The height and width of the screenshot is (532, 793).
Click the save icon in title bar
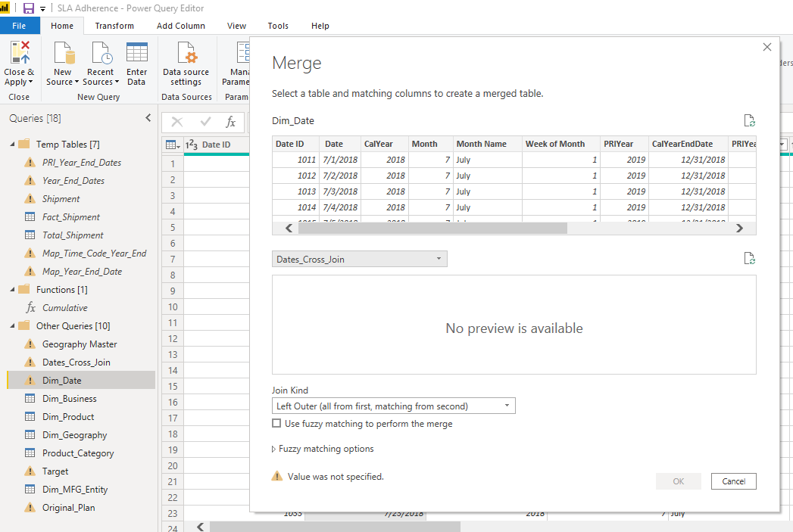click(29, 8)
